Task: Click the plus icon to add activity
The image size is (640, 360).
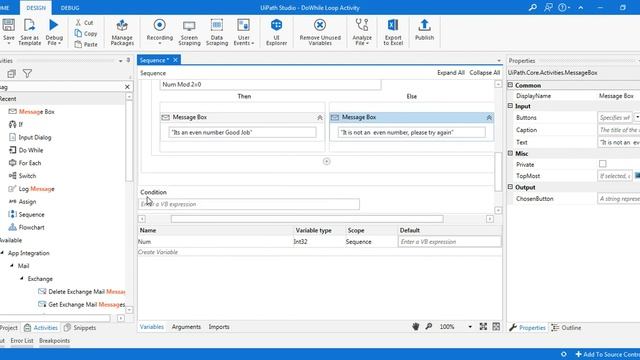Action: tap(327, 162)
